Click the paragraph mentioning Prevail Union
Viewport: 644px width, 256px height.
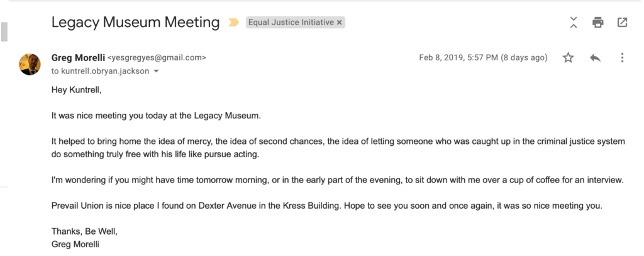click(x=327, y=206)
